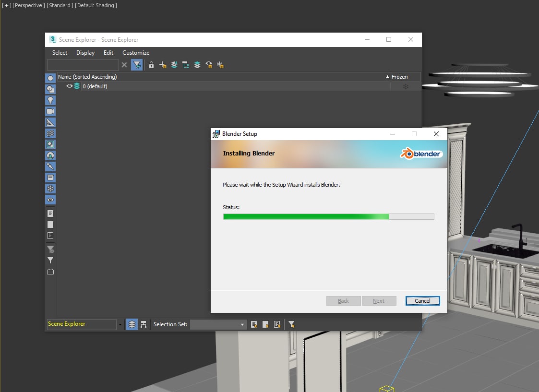Screen dimensions: 539x392
Task: Click Select None icon in bottom toolbar
Action: (265, 324)
